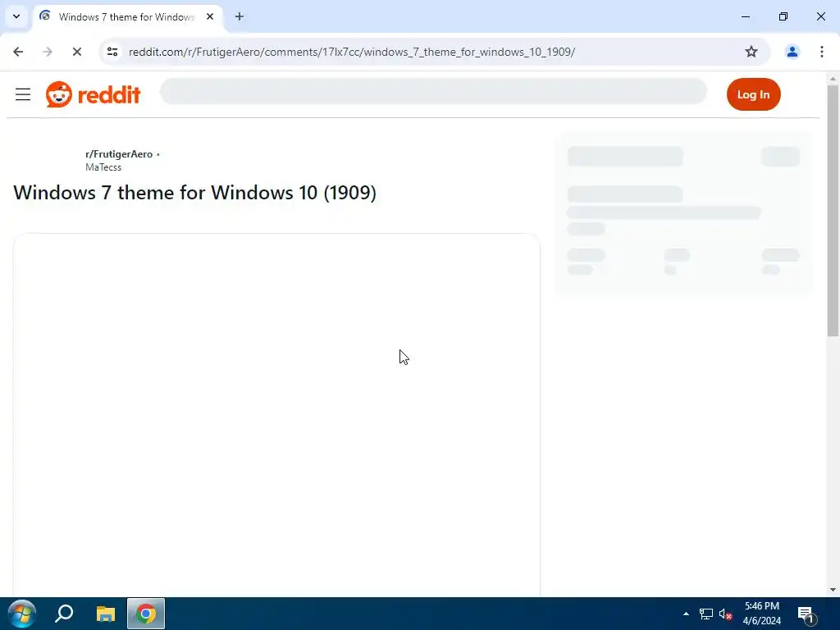
Task: Open the network status icon
Action: coord(706,614)
